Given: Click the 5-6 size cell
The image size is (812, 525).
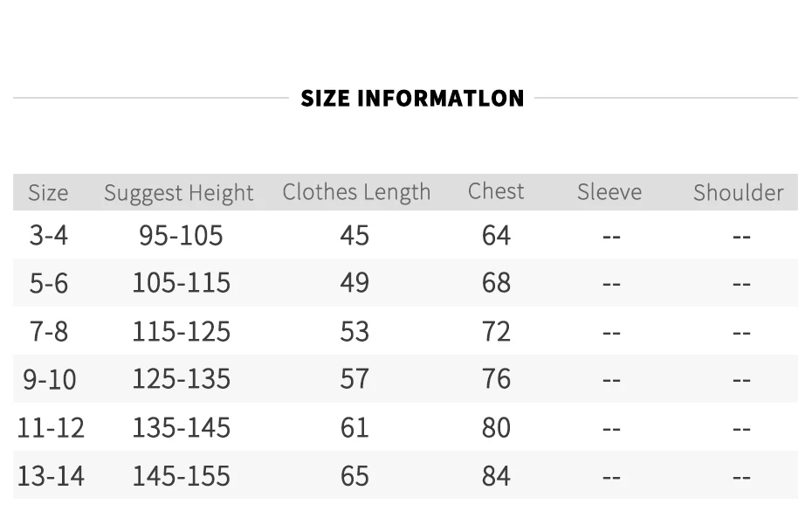Looking at the screenshot, I should click(48, 283).
